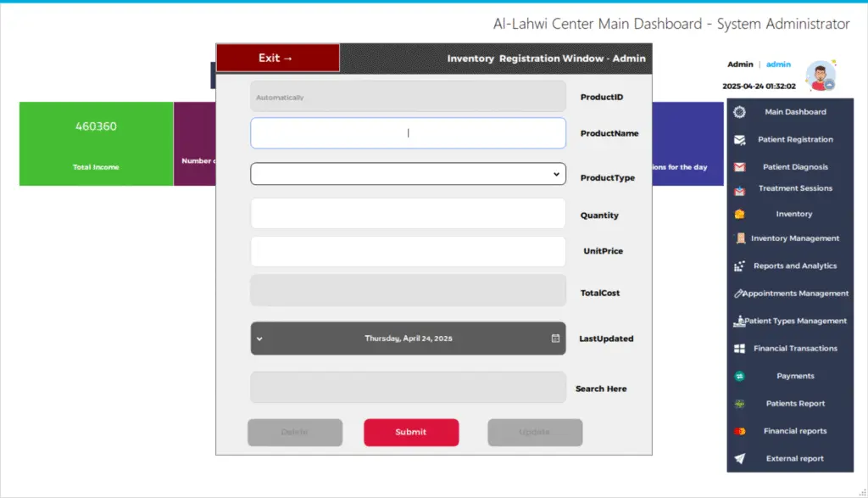Click into the UnitPrice text box

coord(408,251)
